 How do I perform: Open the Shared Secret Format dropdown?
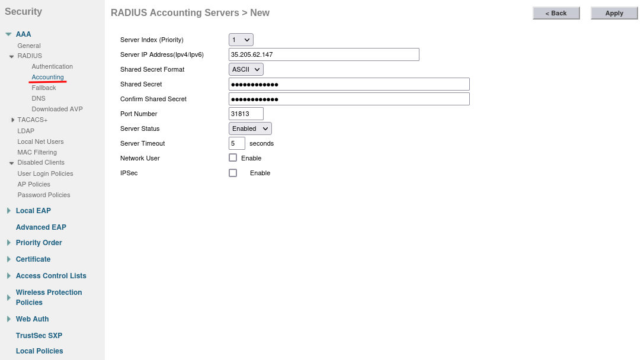point(246,69)
